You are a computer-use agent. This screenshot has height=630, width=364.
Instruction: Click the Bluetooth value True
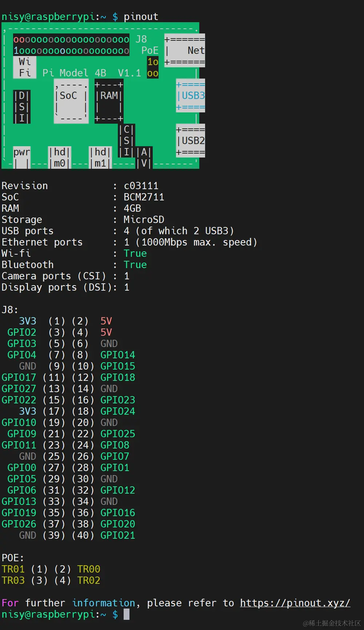click(135, 265)
